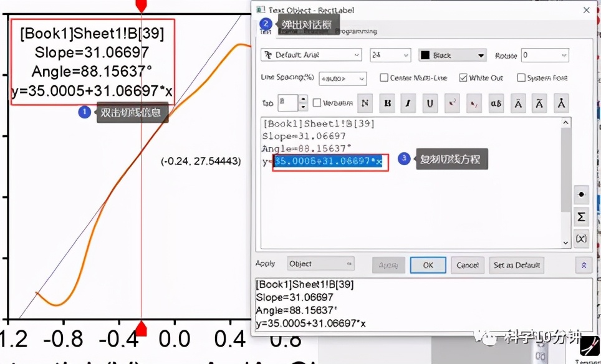Click 'Angle=88.15637°' in preview pane
Image resolution: width=601 pixels, height=364 pixels.
point(297,310)
